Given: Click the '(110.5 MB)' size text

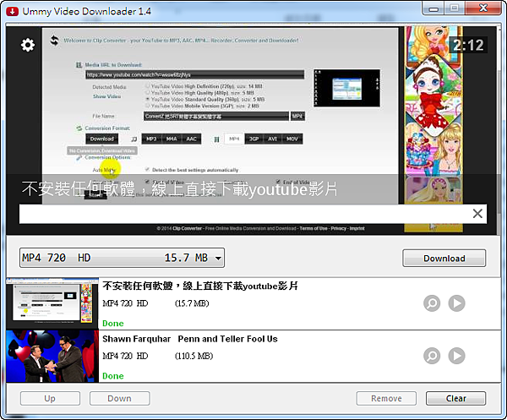Looking at the screenshot, I should pyautogui.click(x=194, y=356).
